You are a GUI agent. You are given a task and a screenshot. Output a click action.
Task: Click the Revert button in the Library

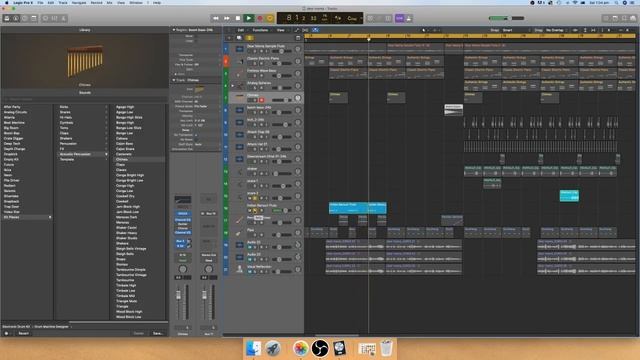point(24,333)
